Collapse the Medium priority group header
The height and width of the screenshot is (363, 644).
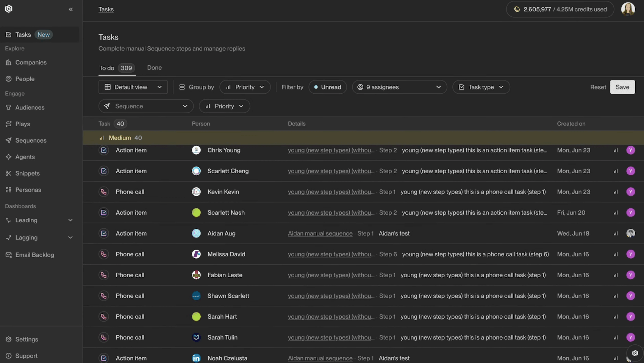coord(363,138)
